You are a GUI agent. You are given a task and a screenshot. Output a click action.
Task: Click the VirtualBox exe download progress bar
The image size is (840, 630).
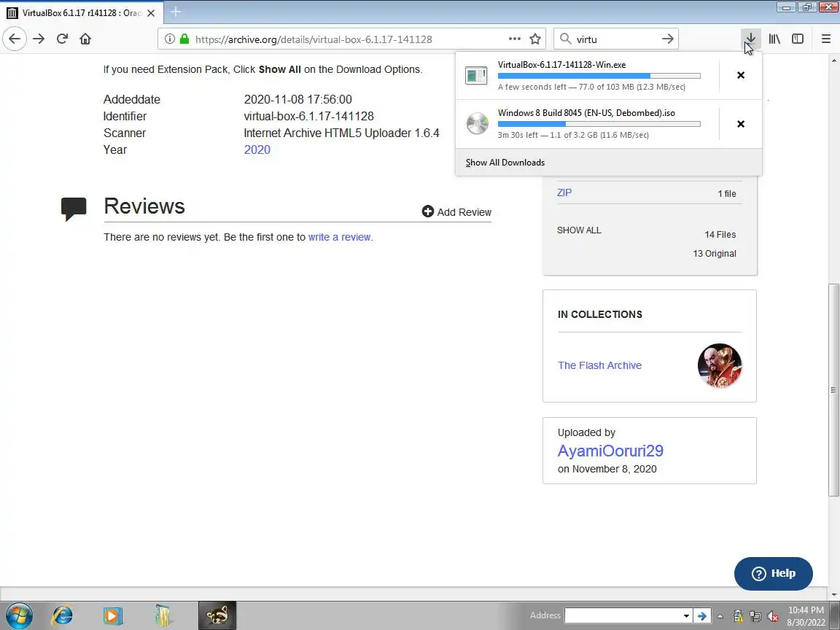pyautogui.click(x=599, y=76)
